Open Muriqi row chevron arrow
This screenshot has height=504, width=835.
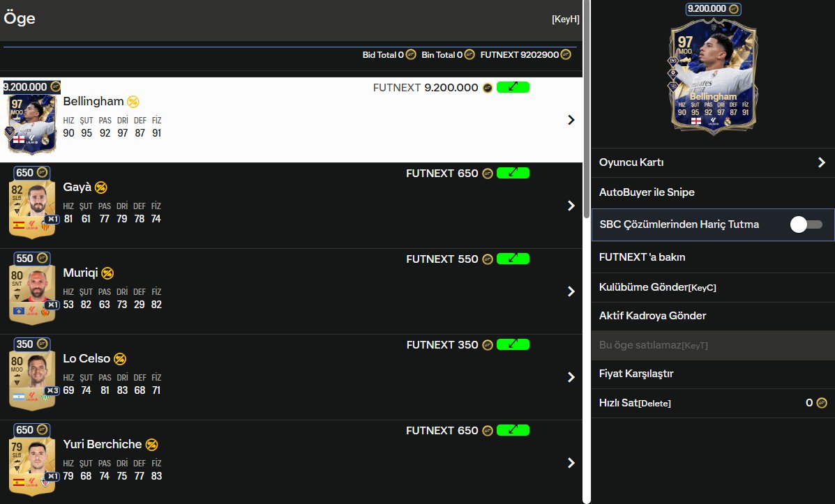tap(571, 291)
